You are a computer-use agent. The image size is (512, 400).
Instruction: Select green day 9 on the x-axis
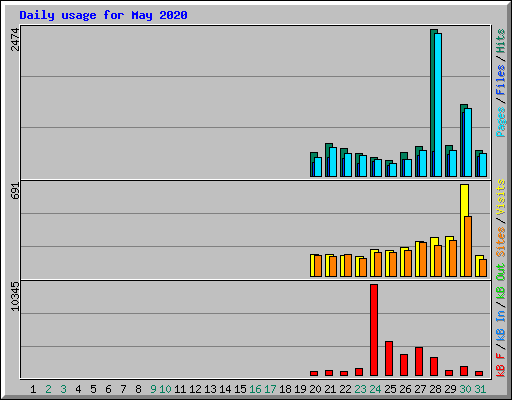153,389
